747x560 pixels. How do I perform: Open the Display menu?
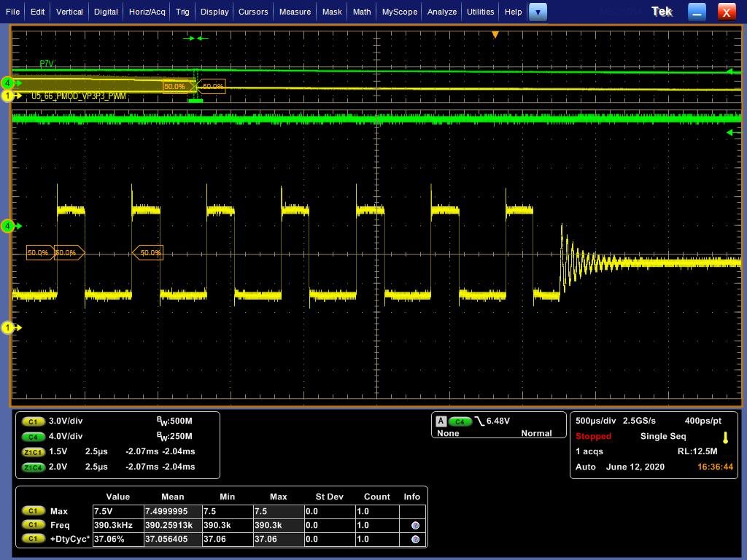(214, 12)
